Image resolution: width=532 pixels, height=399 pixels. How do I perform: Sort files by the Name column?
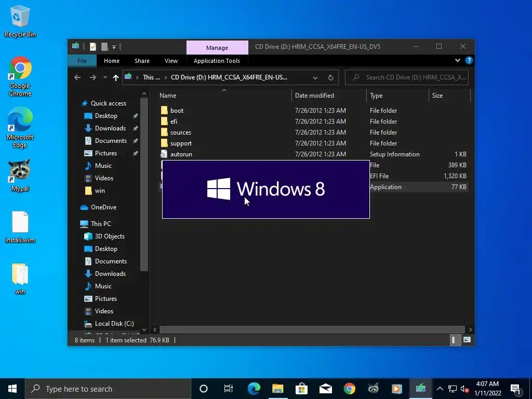point(224,96)
